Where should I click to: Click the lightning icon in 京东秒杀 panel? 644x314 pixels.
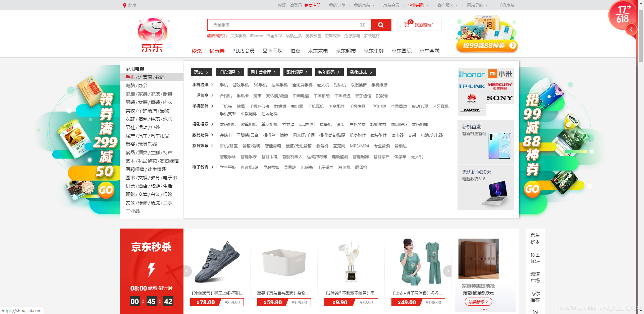tap(152, 269)
